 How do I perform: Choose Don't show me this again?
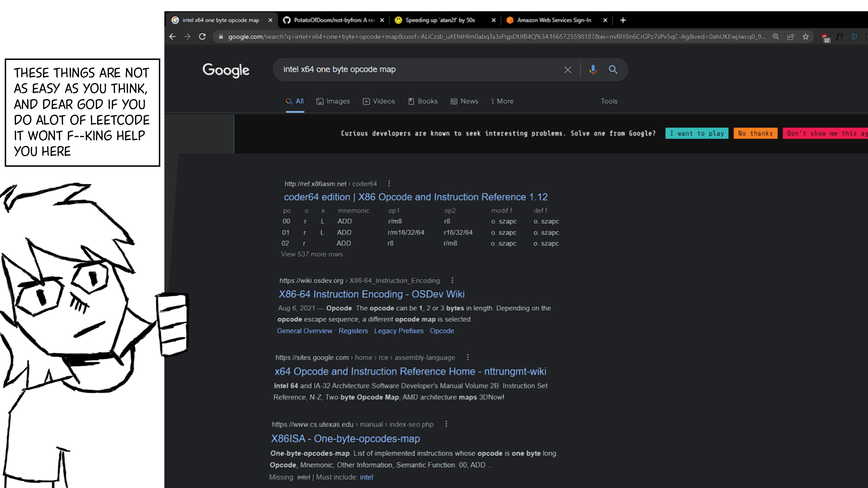(826, 133)
